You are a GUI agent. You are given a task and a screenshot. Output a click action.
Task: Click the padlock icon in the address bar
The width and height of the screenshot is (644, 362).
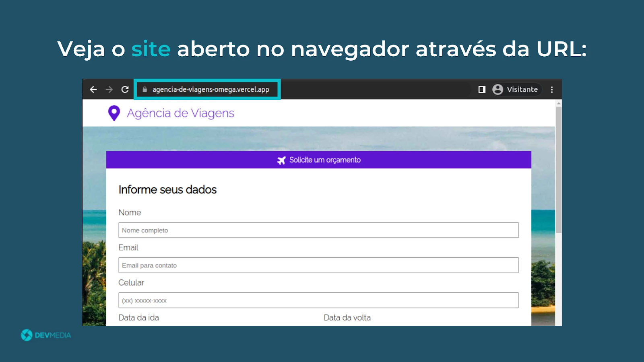(144, 89)
